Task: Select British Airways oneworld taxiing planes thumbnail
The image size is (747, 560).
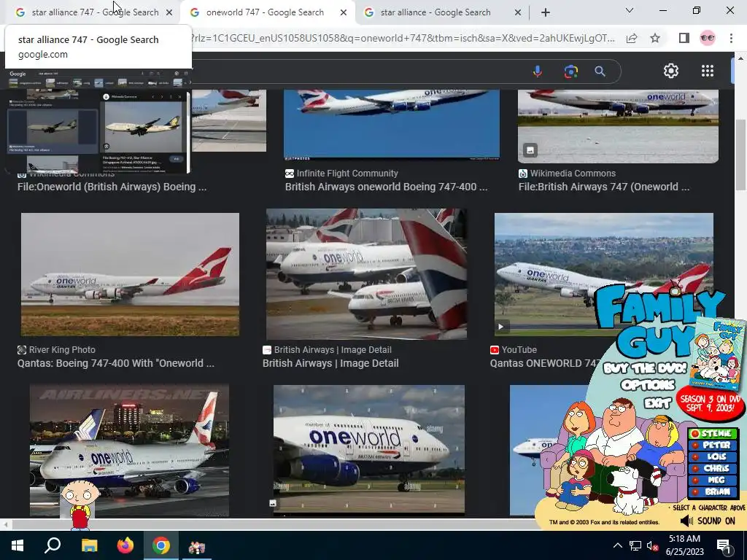Action: click(x=366, y=274)
